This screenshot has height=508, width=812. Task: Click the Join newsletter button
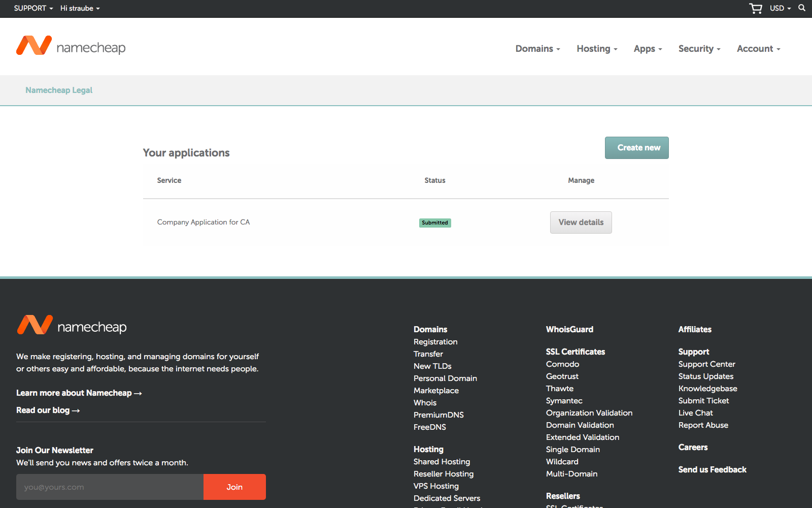point(234,487)
